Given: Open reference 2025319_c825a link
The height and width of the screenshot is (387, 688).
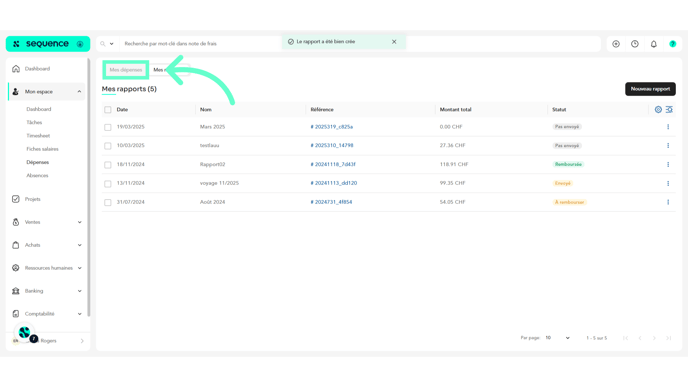Looking at the screenshot, I should pos(332,127).
